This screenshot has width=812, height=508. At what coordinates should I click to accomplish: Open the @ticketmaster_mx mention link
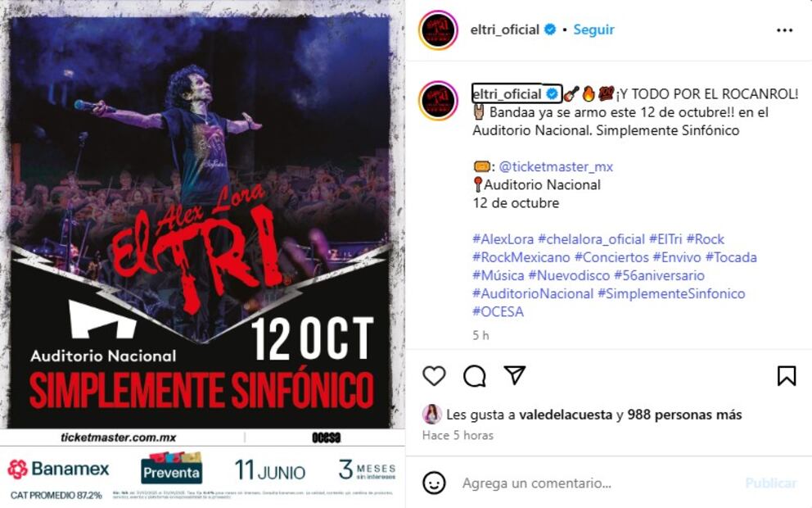[x=556, y=166]
